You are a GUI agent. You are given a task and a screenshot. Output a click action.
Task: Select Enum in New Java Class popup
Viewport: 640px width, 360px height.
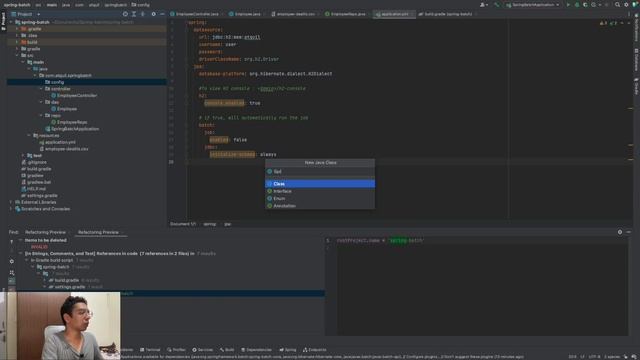(x=320, y=198)
